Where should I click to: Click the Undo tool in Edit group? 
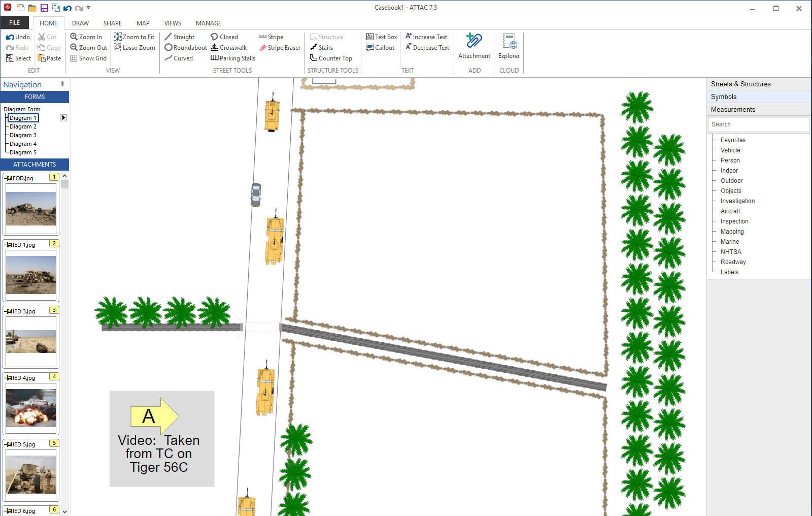[18, 37]
